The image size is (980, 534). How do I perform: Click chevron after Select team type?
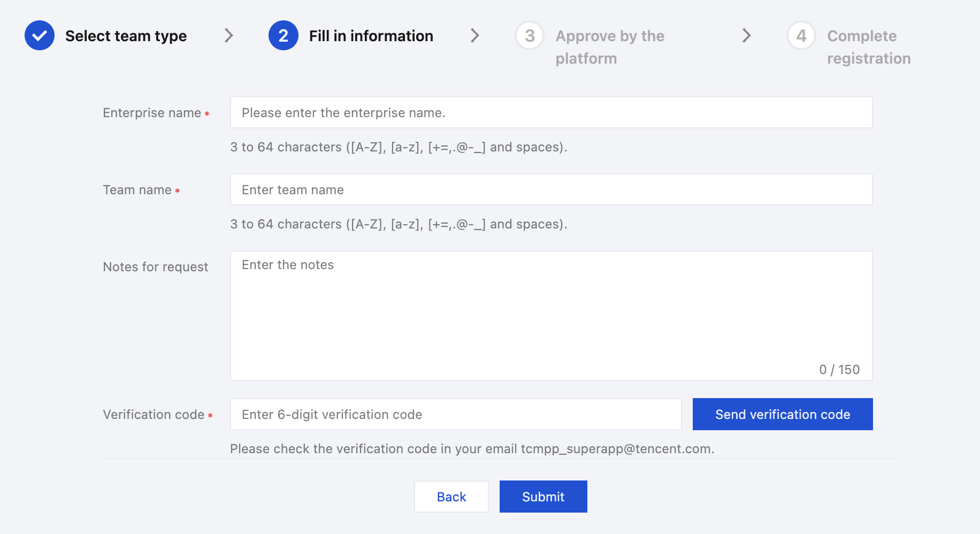coord(229,35)
